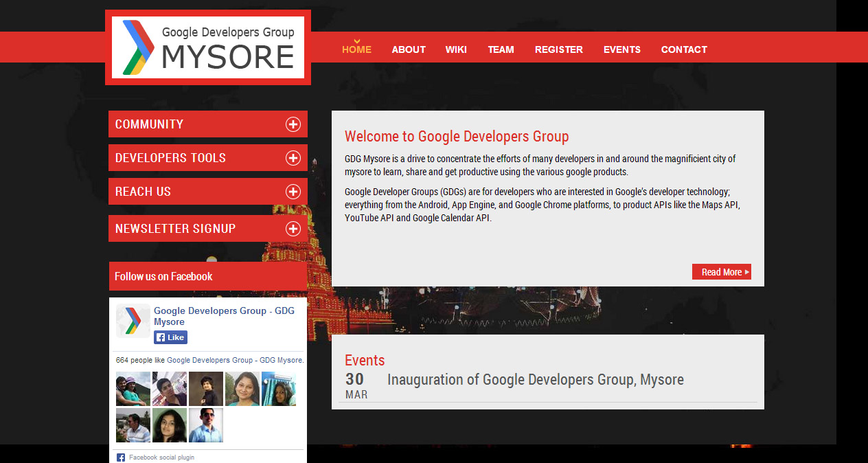The height and width of the screenshot is (463, 868).
Task: Expand Developers Tools via plus icon
Action: (x=293, y=158)
